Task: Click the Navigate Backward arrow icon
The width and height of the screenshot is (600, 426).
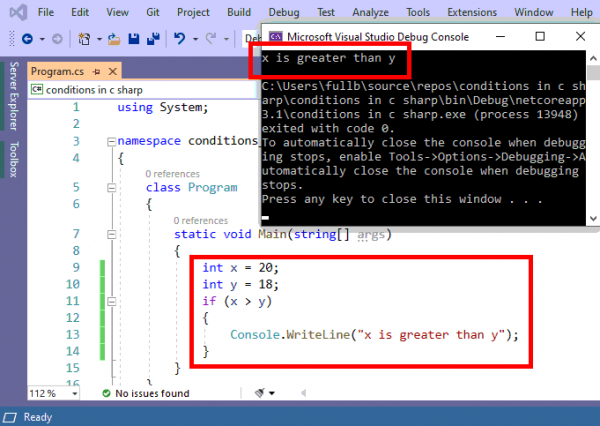Action: pyautogui.click(x=26, y=39)
